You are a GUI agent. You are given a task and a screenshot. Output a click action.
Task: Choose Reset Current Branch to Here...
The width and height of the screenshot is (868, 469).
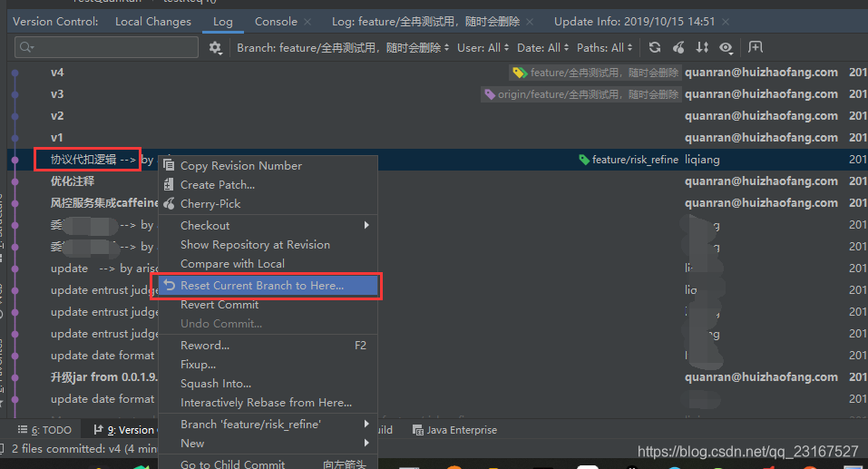pyautogui.click(x=268, y=286)
